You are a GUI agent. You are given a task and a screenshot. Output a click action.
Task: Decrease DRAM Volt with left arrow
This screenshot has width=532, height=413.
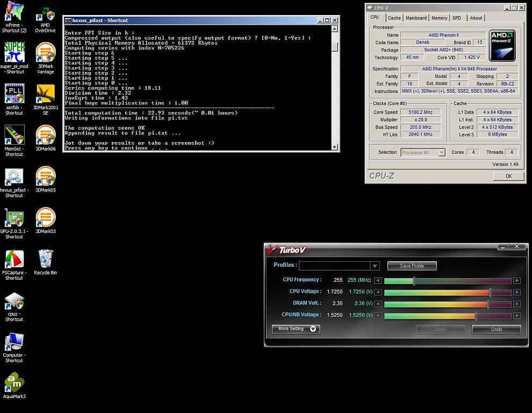tap(378, 304)
